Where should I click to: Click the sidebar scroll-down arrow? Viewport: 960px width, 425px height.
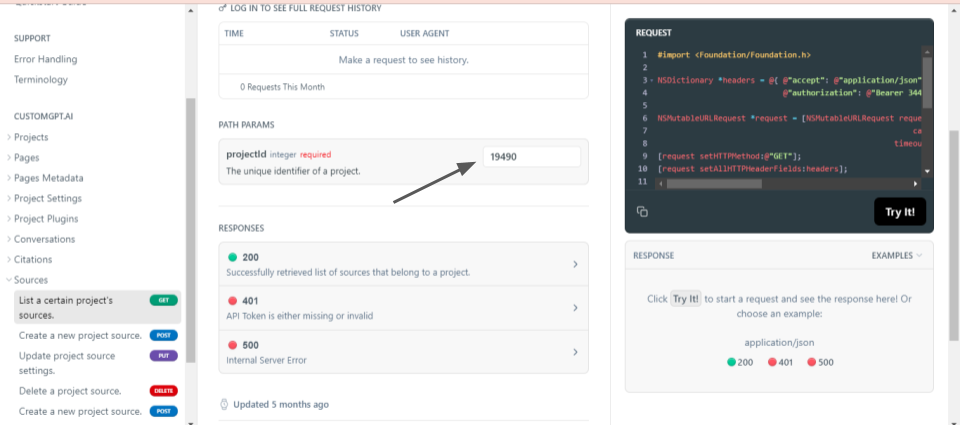coord(190,422)
